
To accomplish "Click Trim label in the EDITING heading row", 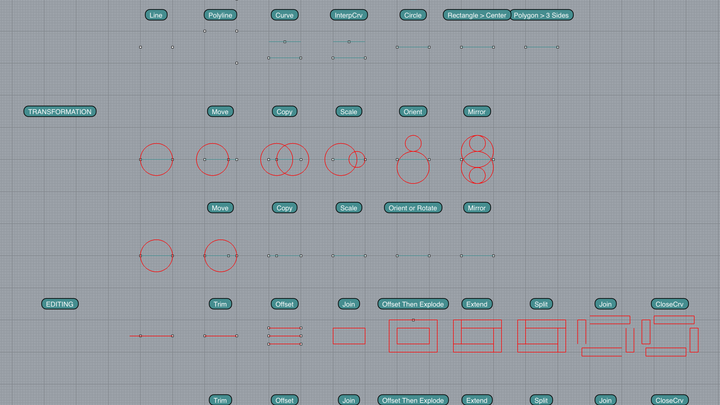I will coord(220,304).
